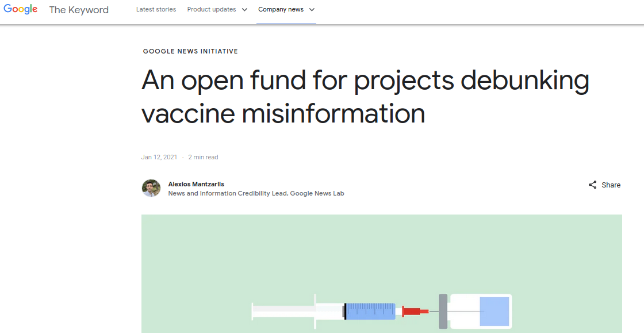
Task: Click the share icon
Action: pos(592,185)
